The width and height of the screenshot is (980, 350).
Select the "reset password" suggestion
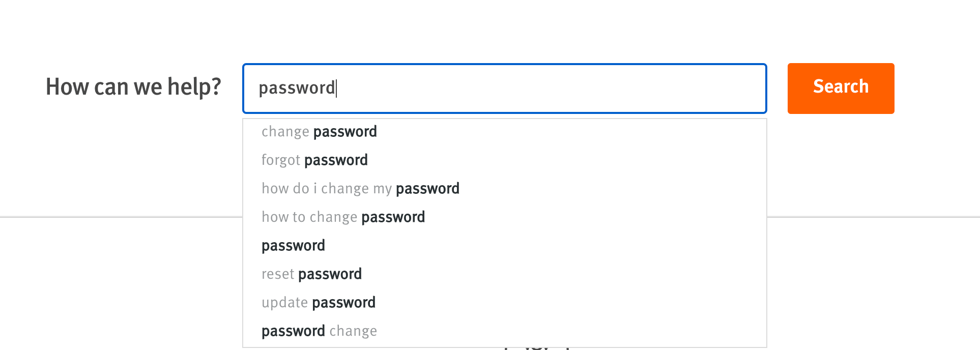311,274
